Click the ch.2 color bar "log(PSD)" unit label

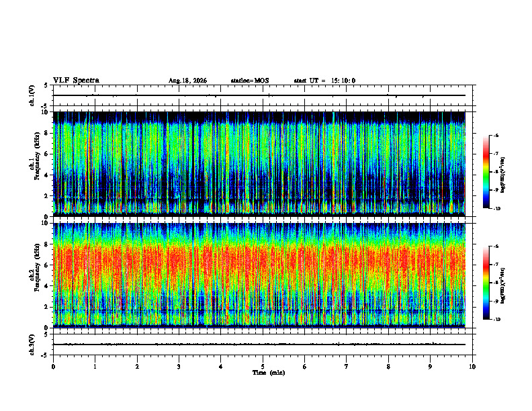point(503,285)
